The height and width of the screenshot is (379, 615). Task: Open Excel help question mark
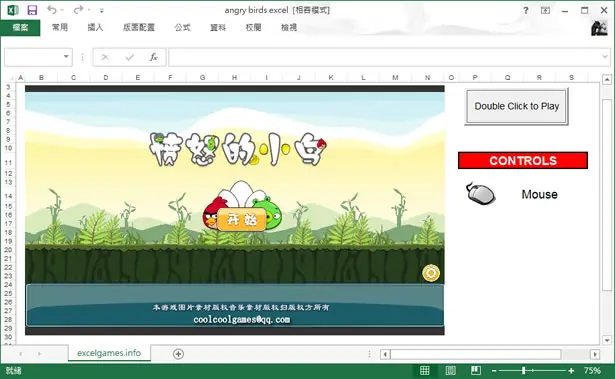[x=526, y=11]
